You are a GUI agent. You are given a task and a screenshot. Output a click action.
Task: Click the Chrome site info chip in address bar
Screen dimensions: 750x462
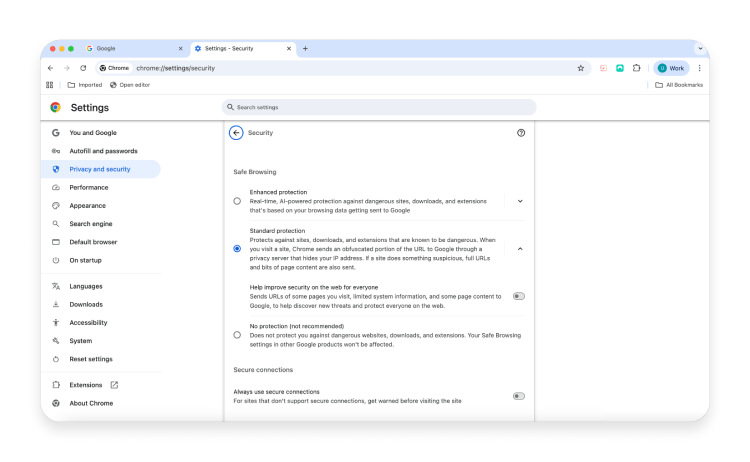point(114,68)
